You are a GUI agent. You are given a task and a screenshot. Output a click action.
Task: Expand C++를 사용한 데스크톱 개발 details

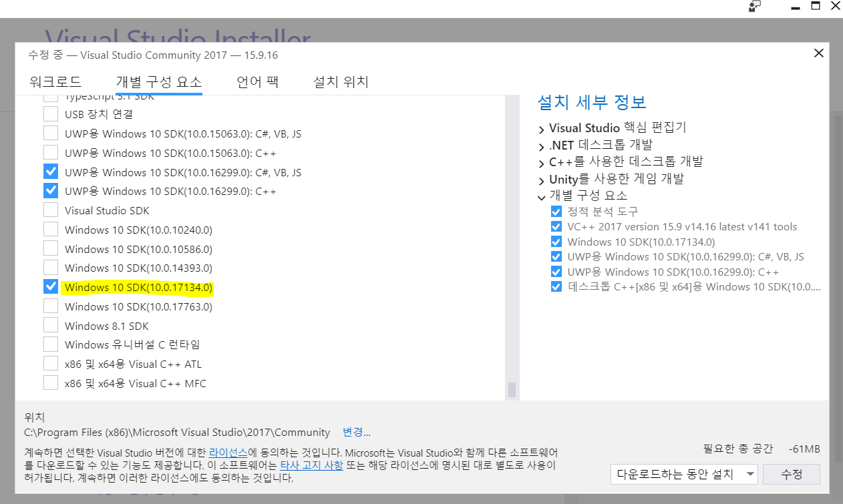coord(542,163)
